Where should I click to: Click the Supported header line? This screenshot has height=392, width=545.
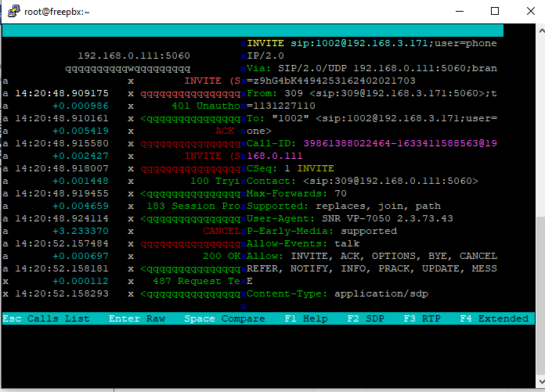pyautogui.click(x=344, y=206)
